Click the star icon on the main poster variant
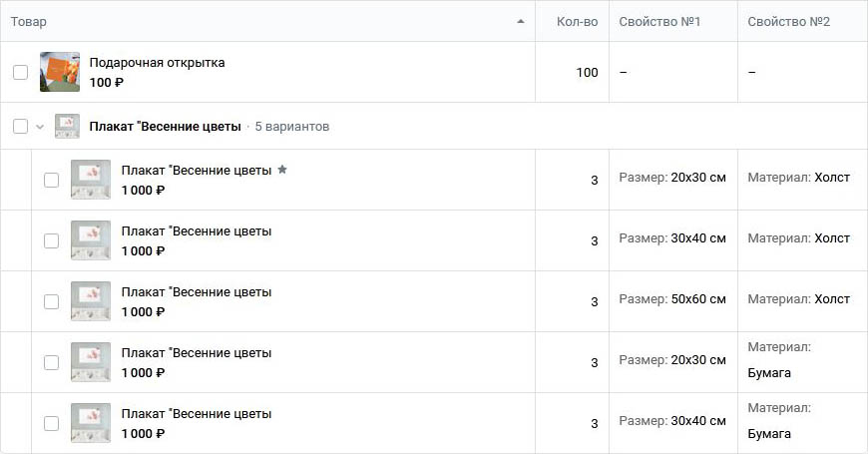The height and width of the screenshot is (454, 868). point(282,170)
